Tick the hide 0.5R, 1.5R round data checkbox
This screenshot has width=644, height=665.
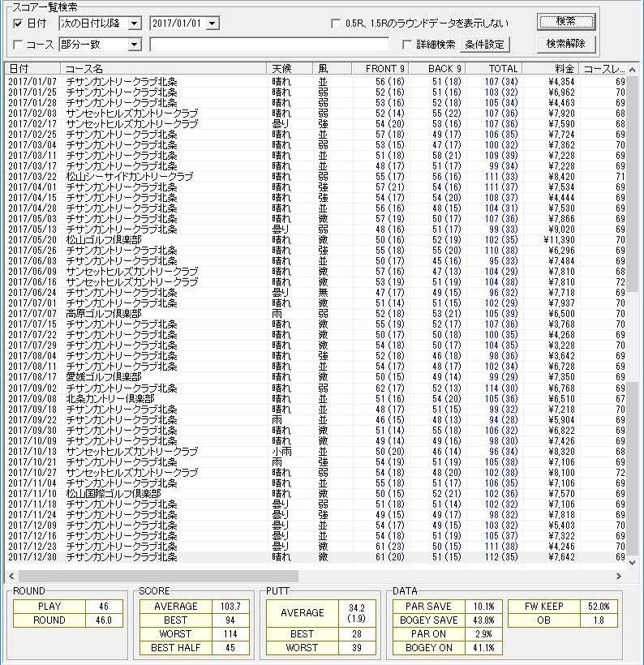(x=336, y=24)
